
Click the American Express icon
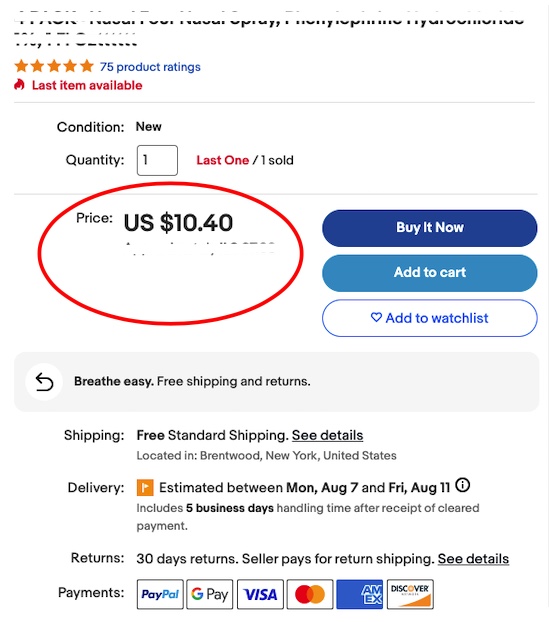[359, 594]
